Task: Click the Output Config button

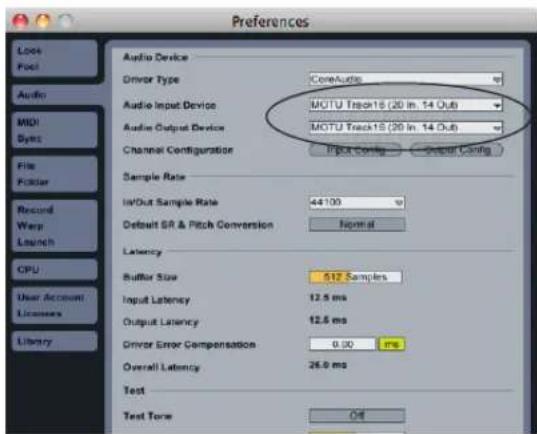Action: (457, 150)
